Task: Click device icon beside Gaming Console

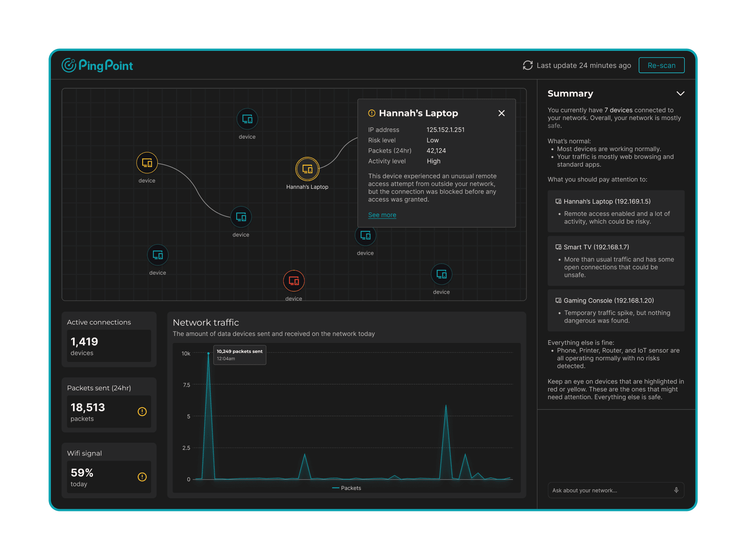Action: pos(558,301)
